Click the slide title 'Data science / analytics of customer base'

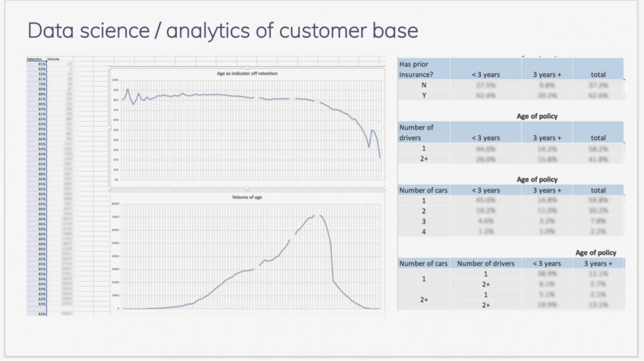click(x=223, y=31)
